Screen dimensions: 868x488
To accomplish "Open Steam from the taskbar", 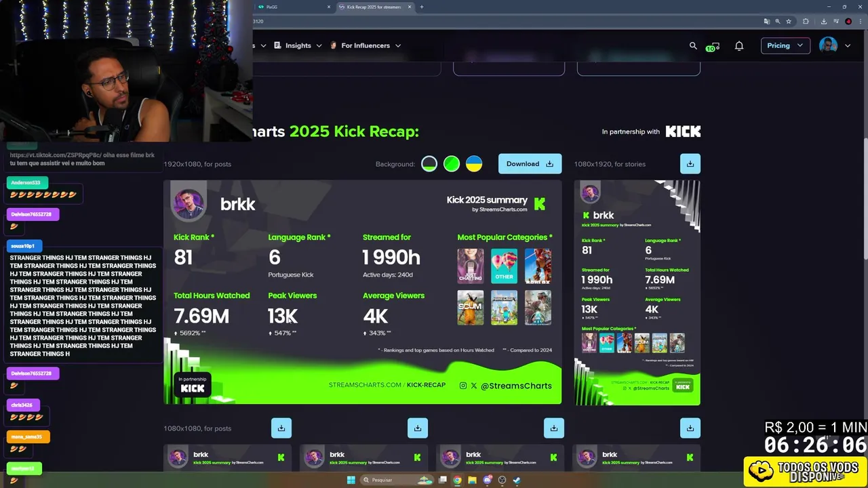I will (x=517, y=480).
